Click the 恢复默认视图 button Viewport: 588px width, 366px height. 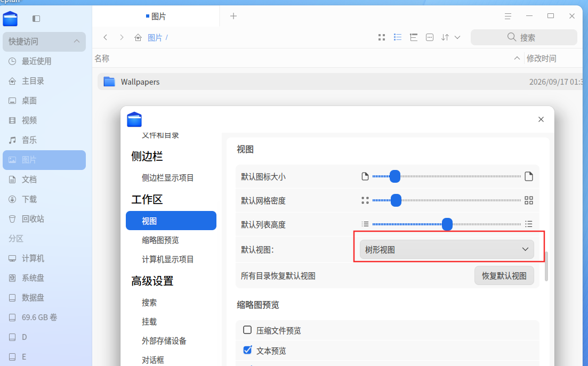tap(504, 276)
